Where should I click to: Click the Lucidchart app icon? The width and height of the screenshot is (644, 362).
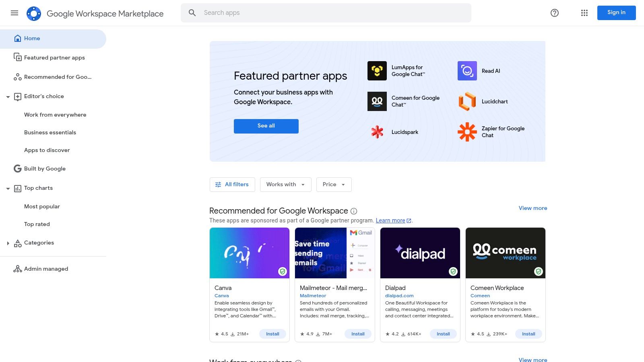[467, 101]
